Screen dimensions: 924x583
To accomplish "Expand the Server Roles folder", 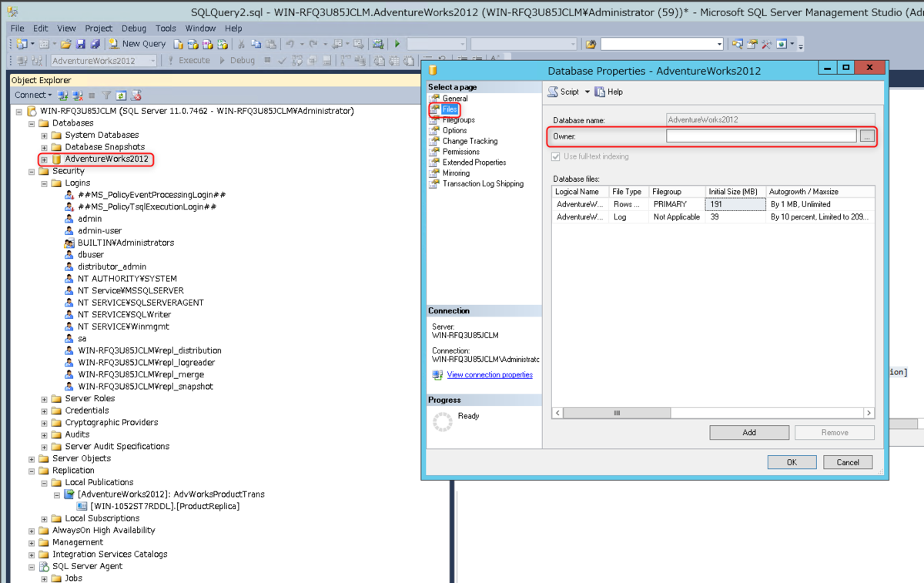I will click(x=44, y=399).
